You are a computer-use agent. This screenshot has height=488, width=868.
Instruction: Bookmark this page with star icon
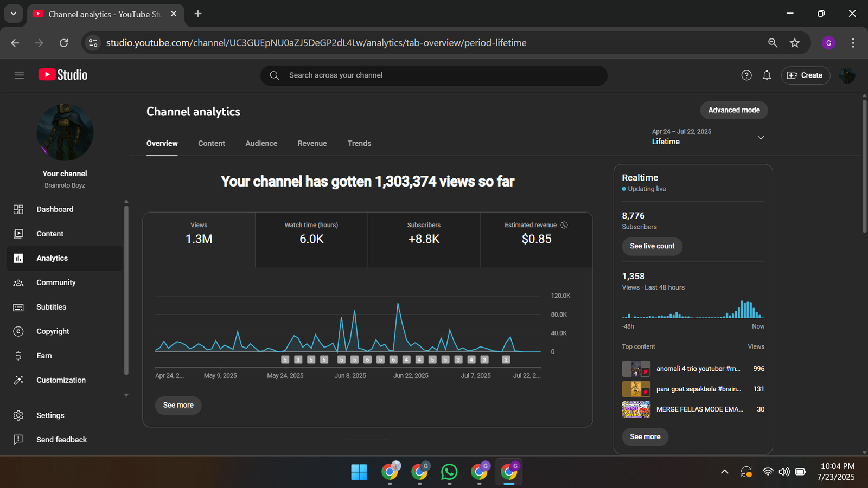click(x=795, y=43)
